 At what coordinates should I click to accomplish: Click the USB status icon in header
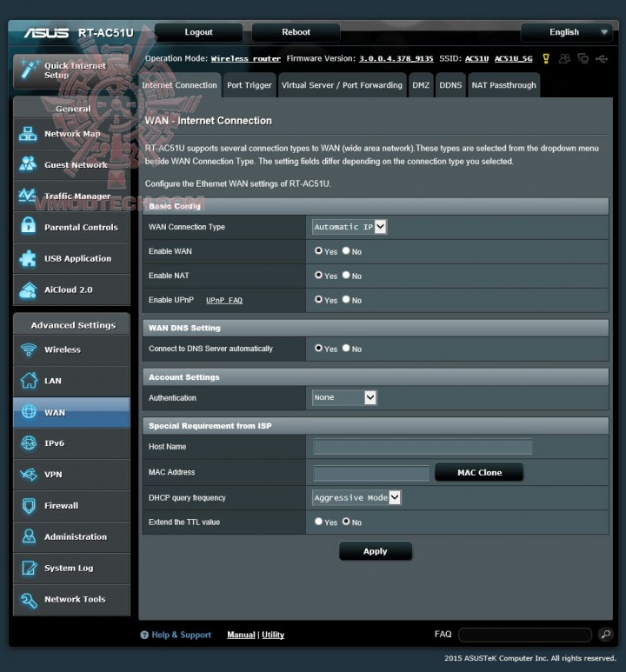602,59
